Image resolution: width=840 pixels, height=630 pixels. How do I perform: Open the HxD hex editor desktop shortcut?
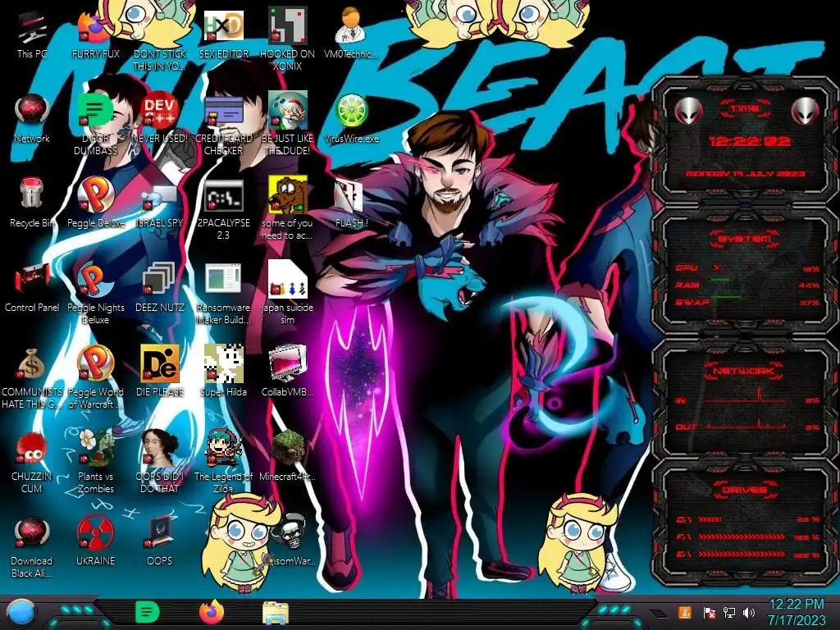click(223, 27)
